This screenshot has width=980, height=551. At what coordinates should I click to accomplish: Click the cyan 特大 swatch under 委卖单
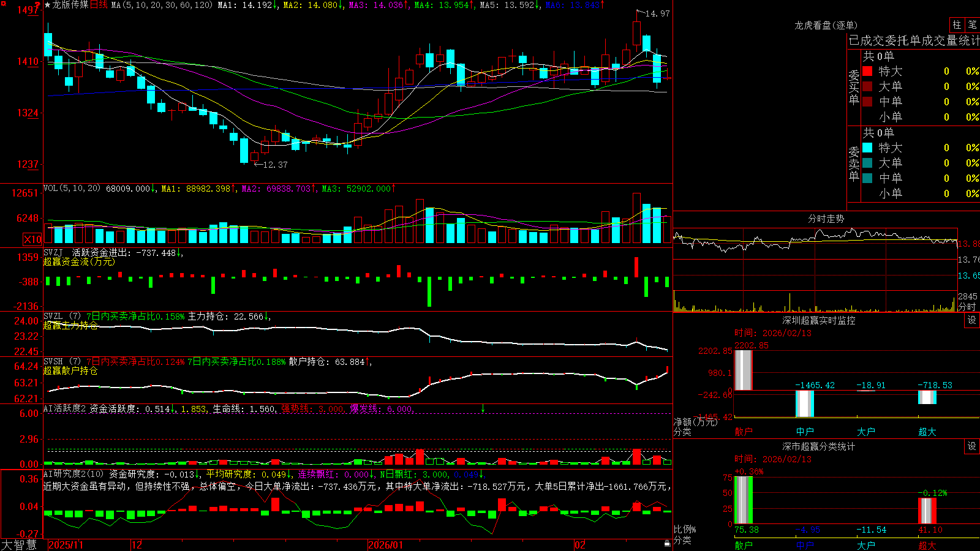pyautogui.click(x=867, y=148)
